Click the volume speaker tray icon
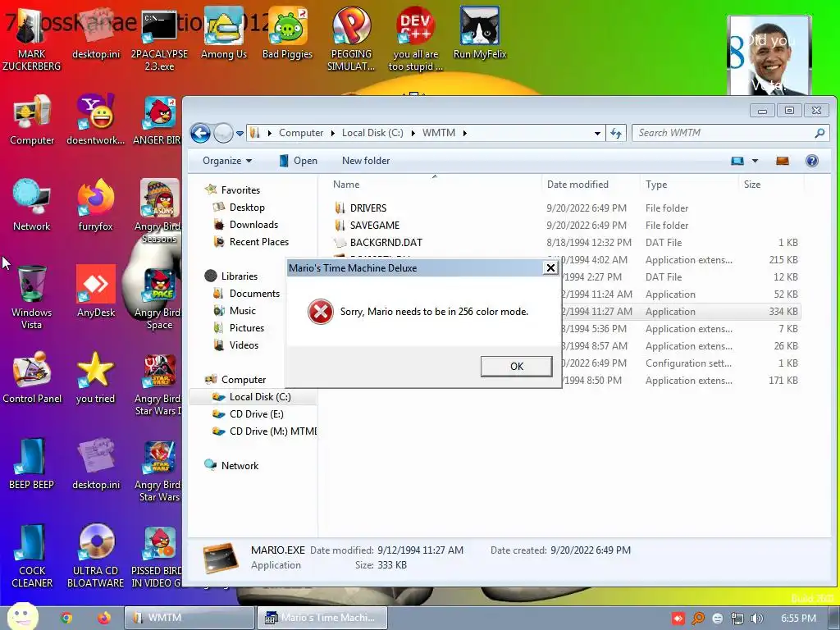 [756, 619]
